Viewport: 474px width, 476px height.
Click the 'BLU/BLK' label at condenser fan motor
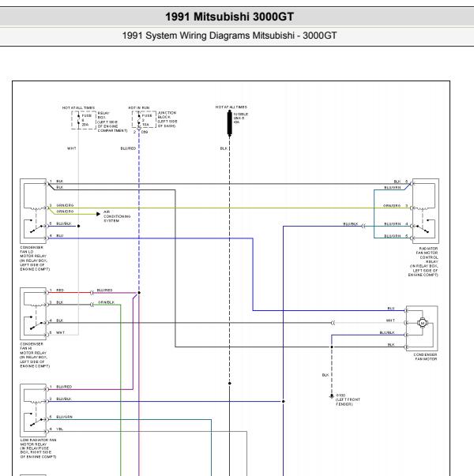click(x=387, y=332)
